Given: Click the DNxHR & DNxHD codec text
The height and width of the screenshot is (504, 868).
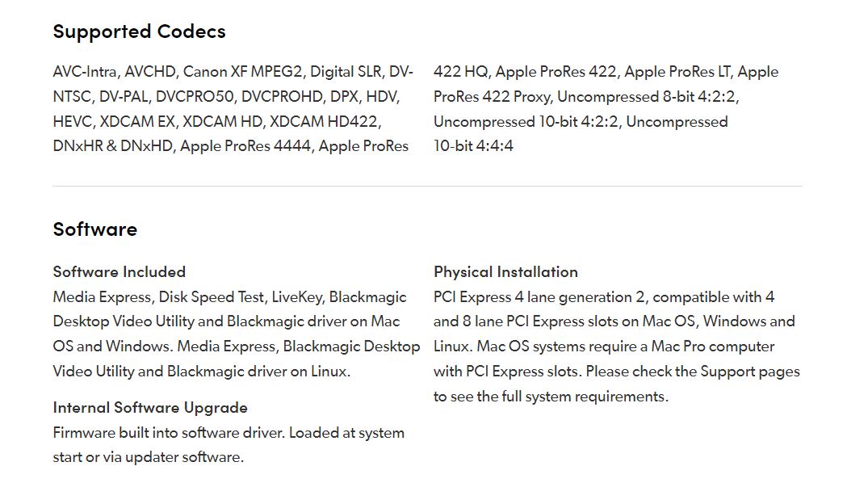Looking at the screenshot, I should coord(113,146).
